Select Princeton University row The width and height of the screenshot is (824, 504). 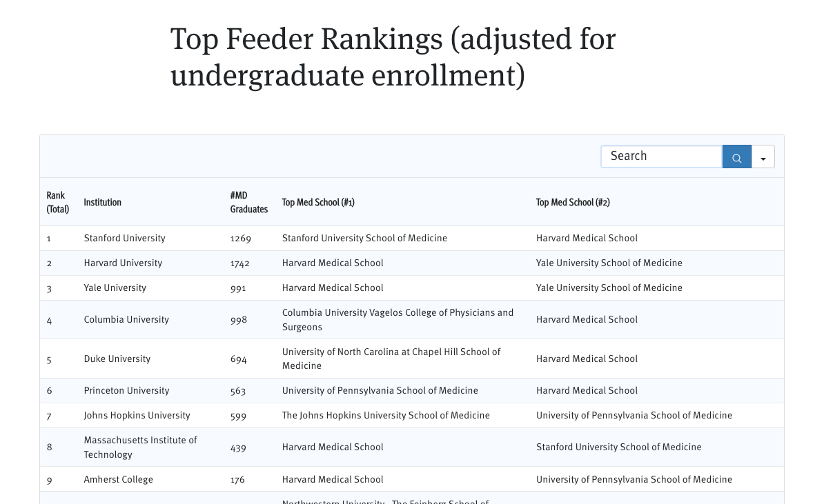coord(411,391)
